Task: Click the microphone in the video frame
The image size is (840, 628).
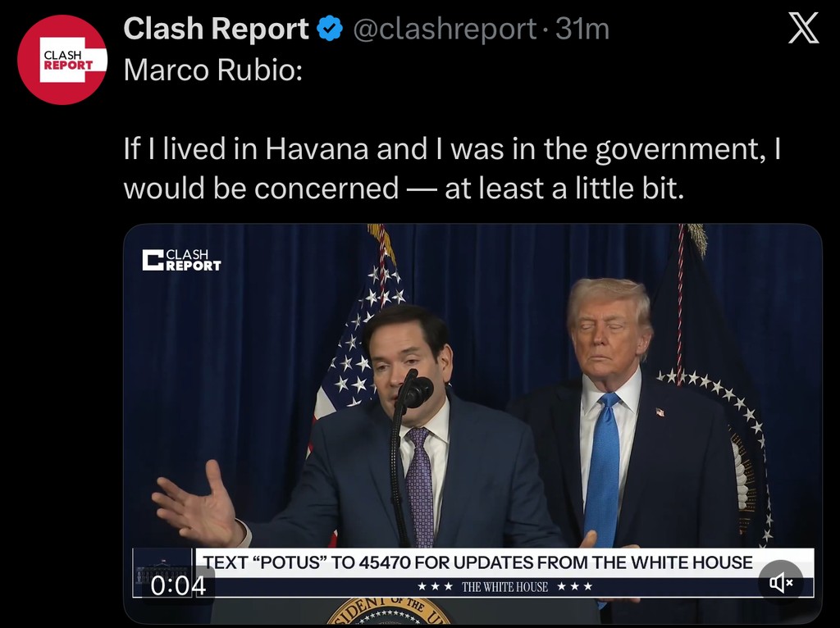Action: 415,391
